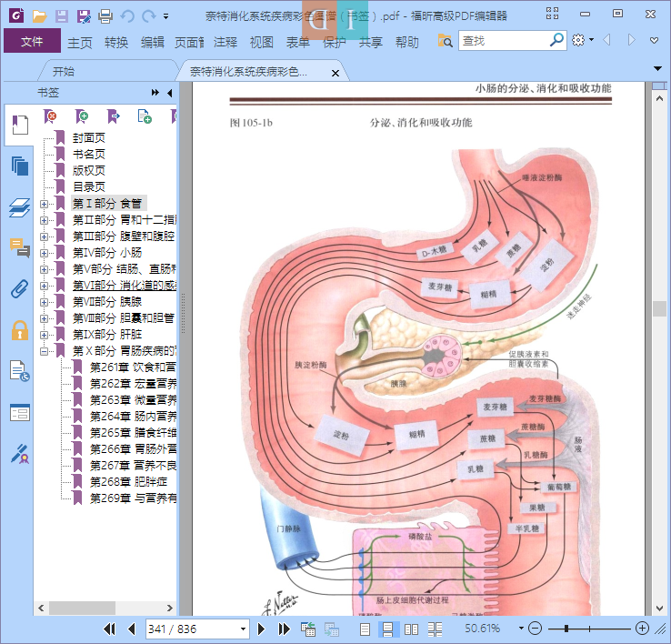Open the page thumbnails panel icon
The width and height of the screenshot is (671, 644).
[x=20, y=166]
